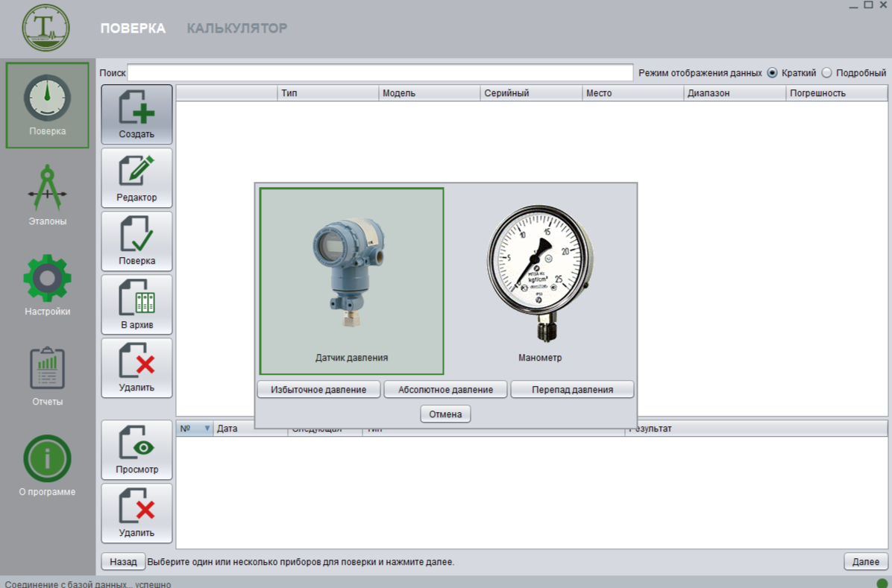Select Краткий display mode radio button
Viewport: 892px width, 588px height.
[772, 73]
